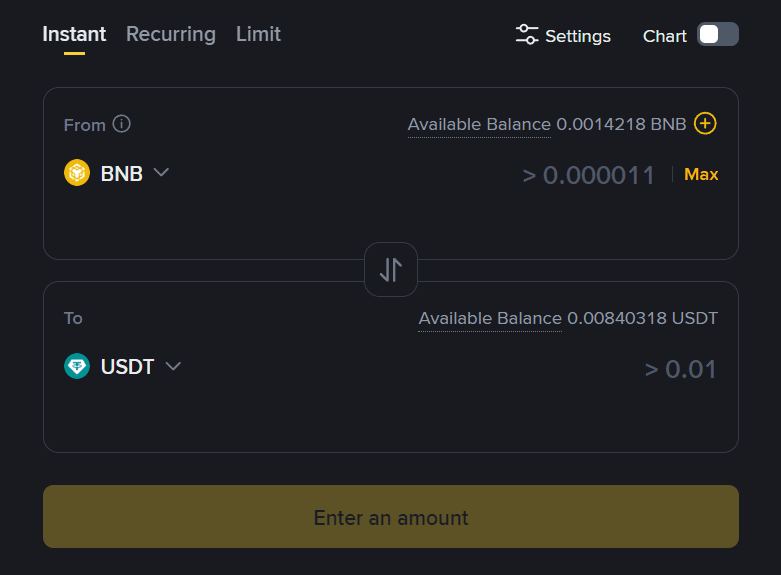Expand the BNB token dropdown arrow
The width and height of the screenshot is (781, 575).
161,172
